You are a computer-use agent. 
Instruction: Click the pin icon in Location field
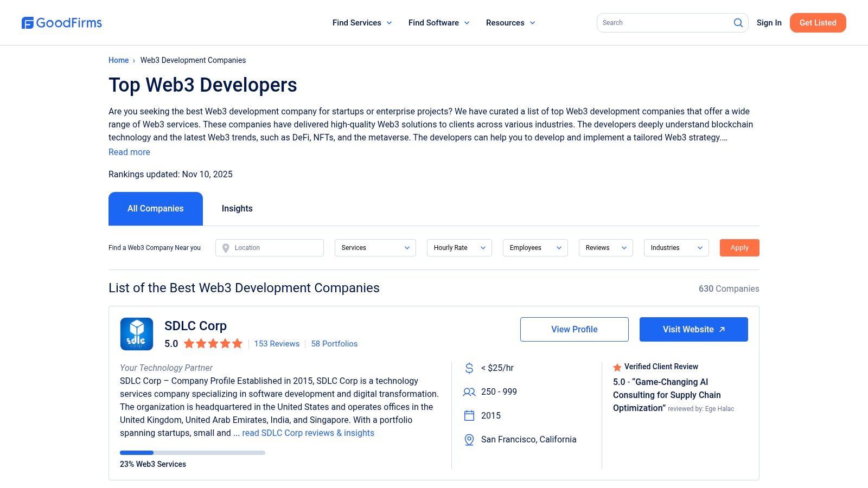[226, 248]
